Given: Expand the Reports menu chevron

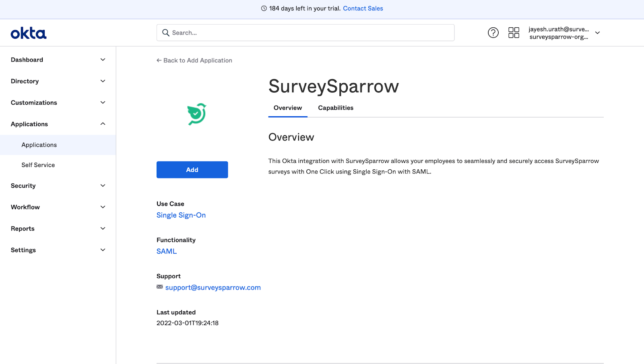Looking at the screenshot, I should (103, 228).
